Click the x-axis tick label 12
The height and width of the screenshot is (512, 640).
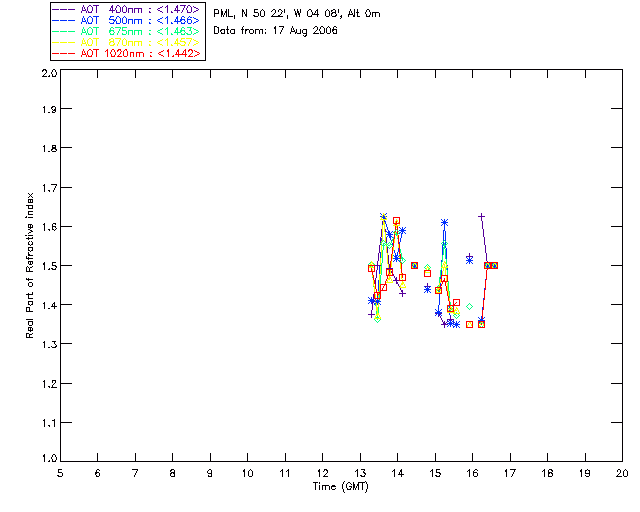[x=322, y=473]
